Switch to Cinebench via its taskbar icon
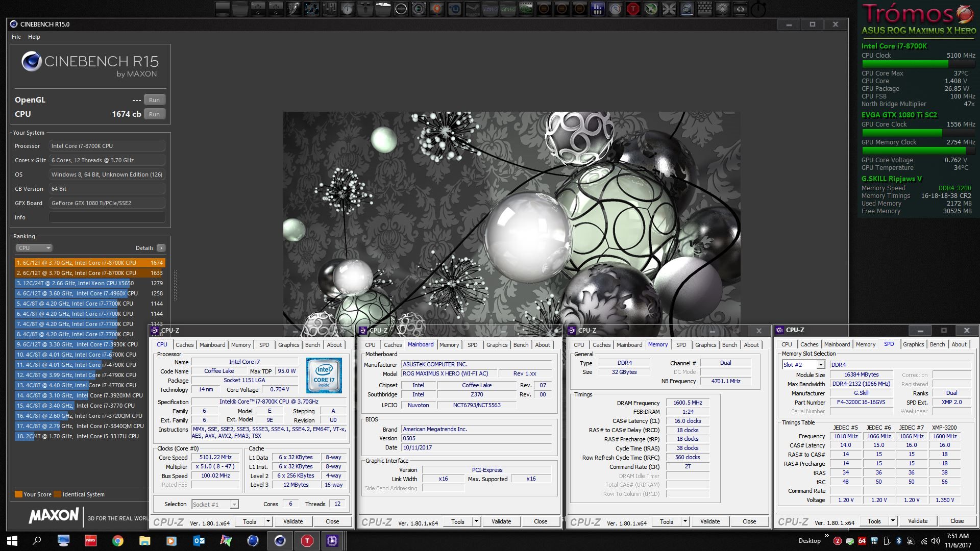Viewport: 980px width, 551px height. coord(280,540)
